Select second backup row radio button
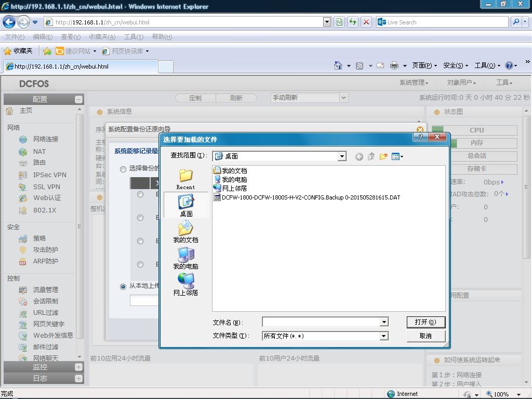The image size is (532, 399). [140, 218]
